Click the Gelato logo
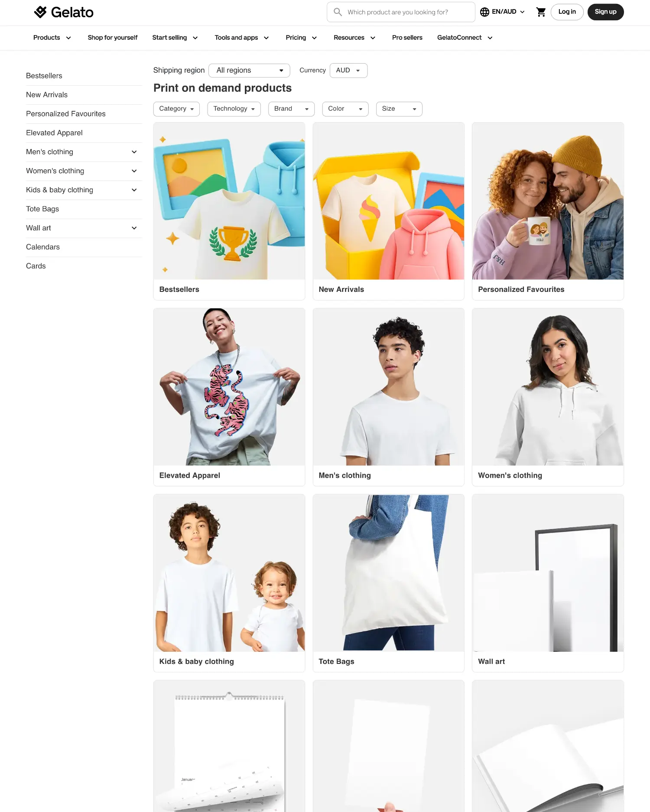Viewport: 650px width, 812px height. click(64, 12)
